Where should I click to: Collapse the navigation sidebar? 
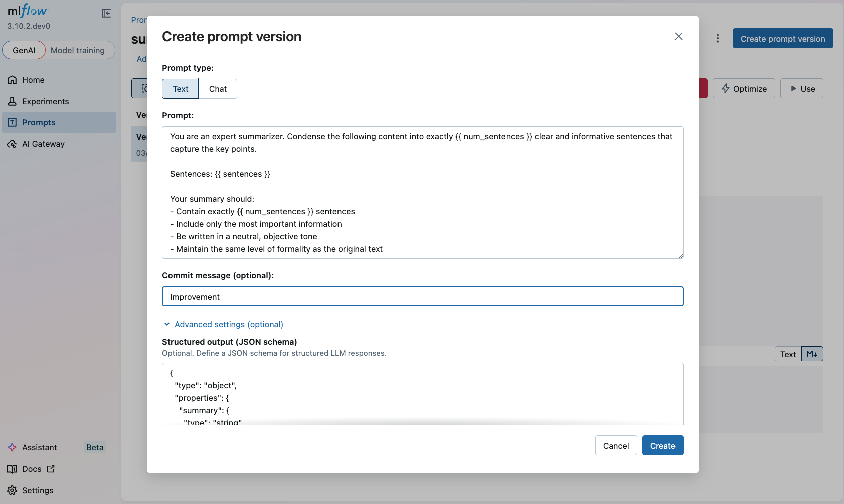pyautogui.click(x=106, y=13)
